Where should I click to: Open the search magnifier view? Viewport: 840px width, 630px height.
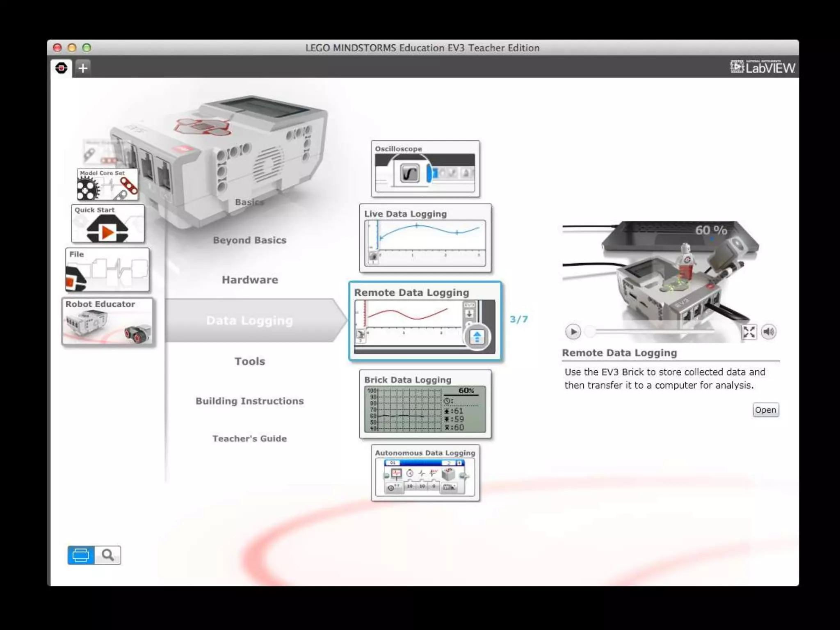point(108,555)
